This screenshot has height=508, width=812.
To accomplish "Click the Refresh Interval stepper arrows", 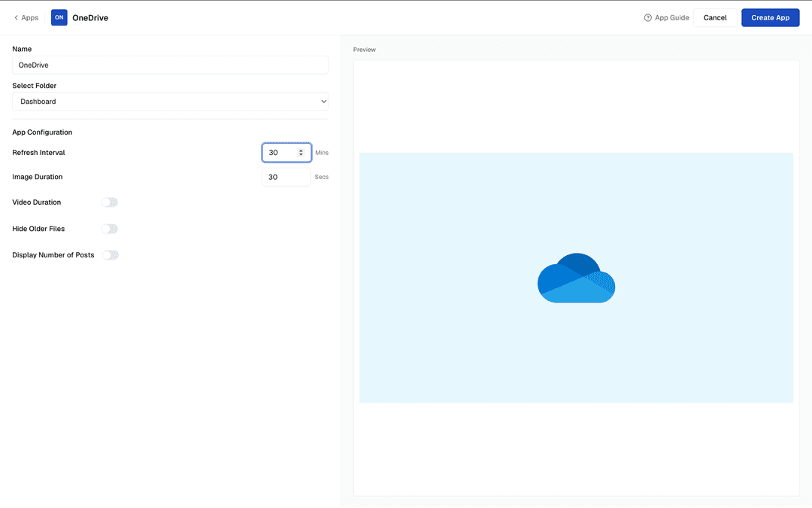I will click(300, 152).
